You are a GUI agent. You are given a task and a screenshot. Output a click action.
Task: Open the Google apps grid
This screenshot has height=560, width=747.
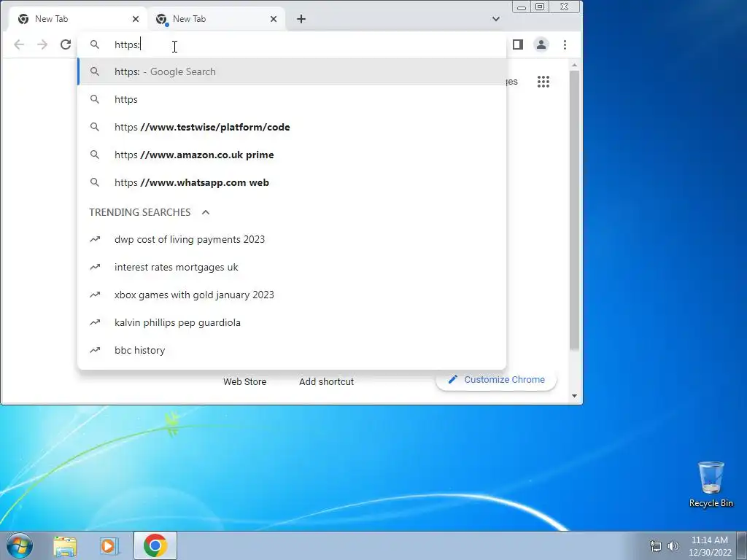543,82
